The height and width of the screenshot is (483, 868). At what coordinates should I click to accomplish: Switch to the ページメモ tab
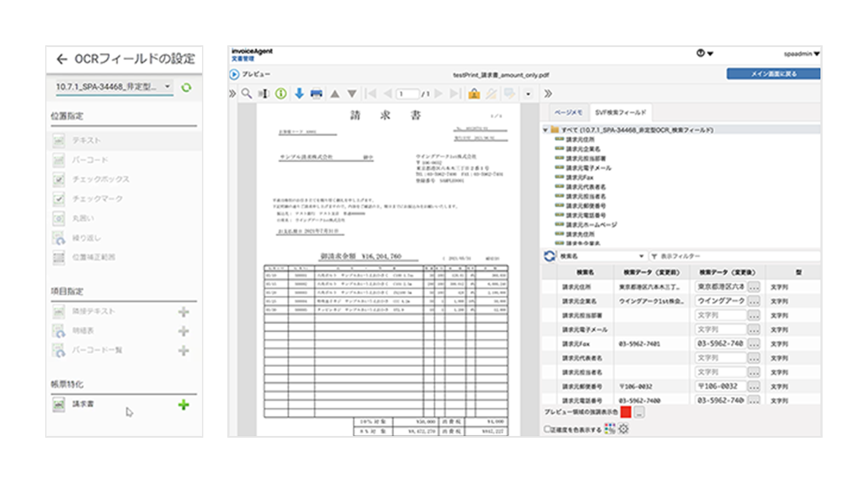pos(568,112)
